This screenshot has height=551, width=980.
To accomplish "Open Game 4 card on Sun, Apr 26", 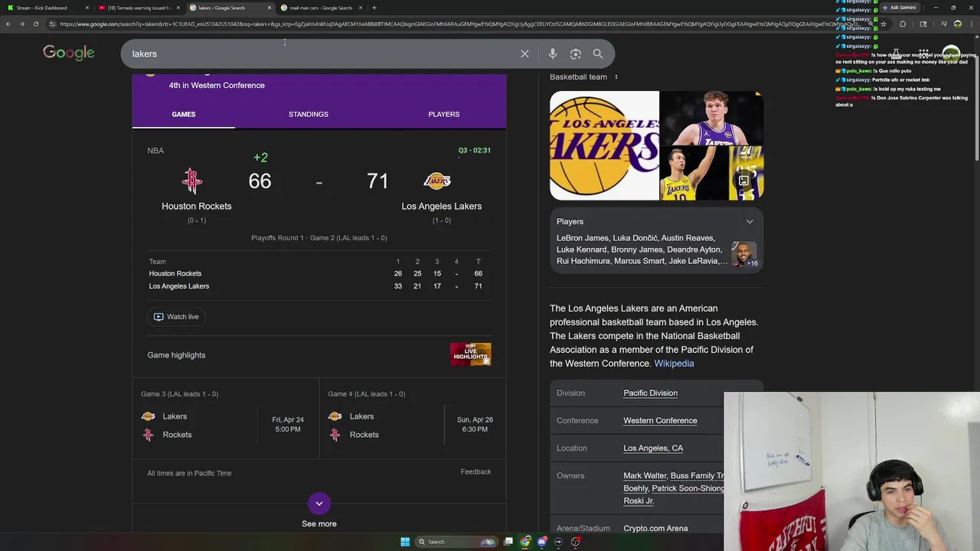I will click(413, 419).
